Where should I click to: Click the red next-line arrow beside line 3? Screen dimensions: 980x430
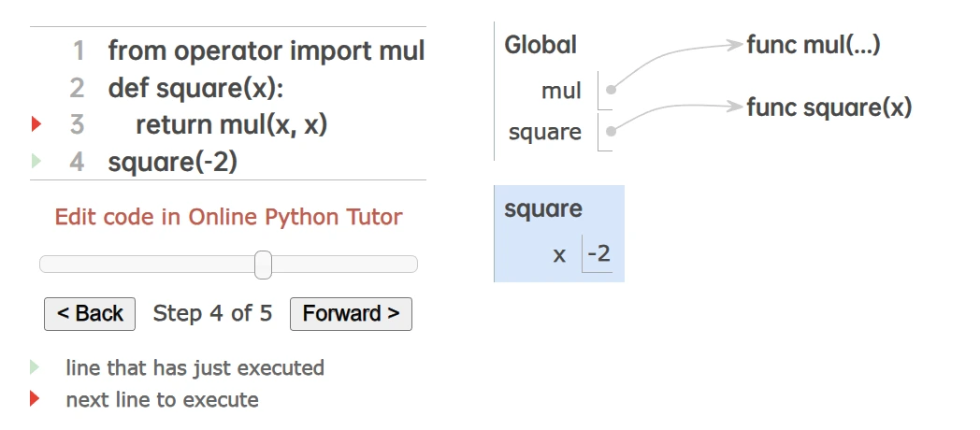coord(36,123)
